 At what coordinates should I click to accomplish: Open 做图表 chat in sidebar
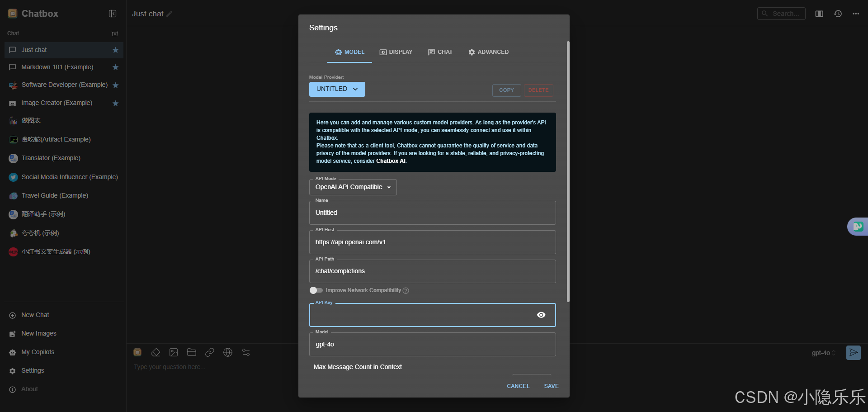(63, 121)
